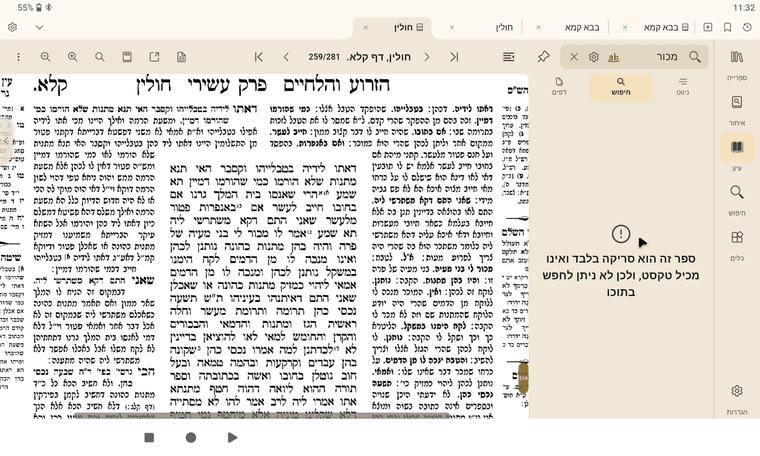The width and height of the screenshot is (760, 456).
Task: Open the ספרייה library sidebar item
Action: coord(737,65)
